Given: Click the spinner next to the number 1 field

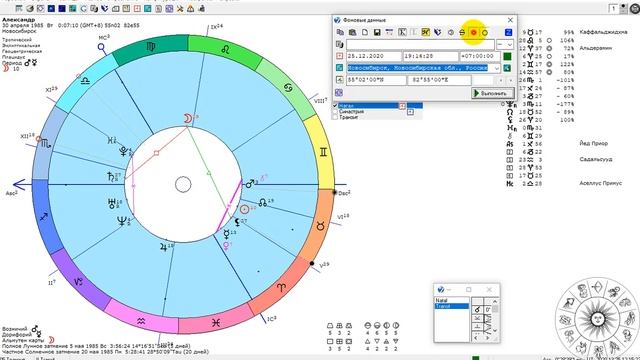Looking at the screenshot, I should tap(623, 8).
